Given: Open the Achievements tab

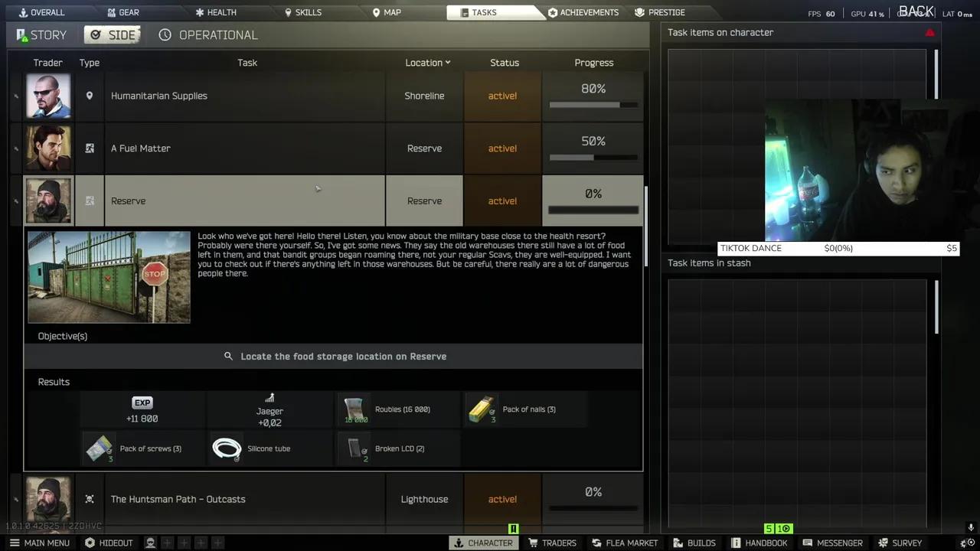Looking at the screenshot, I should click(x=583, y=12).
